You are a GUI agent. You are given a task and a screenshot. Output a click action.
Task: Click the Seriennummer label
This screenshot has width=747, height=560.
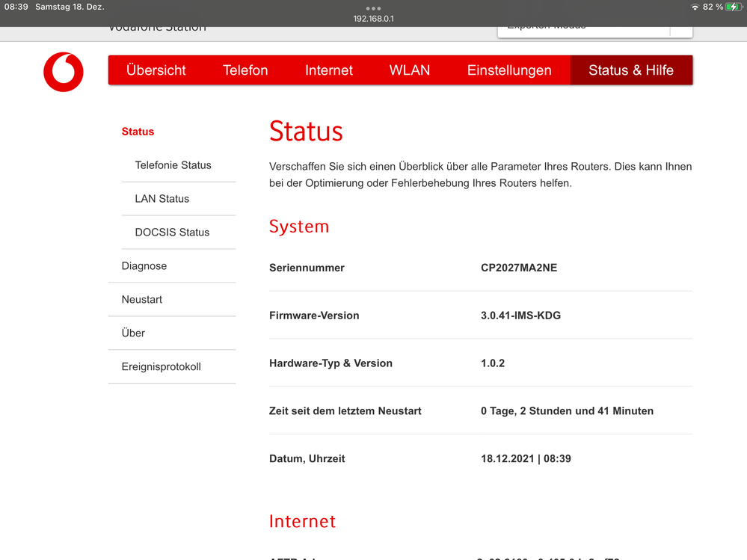pos(307,268)
